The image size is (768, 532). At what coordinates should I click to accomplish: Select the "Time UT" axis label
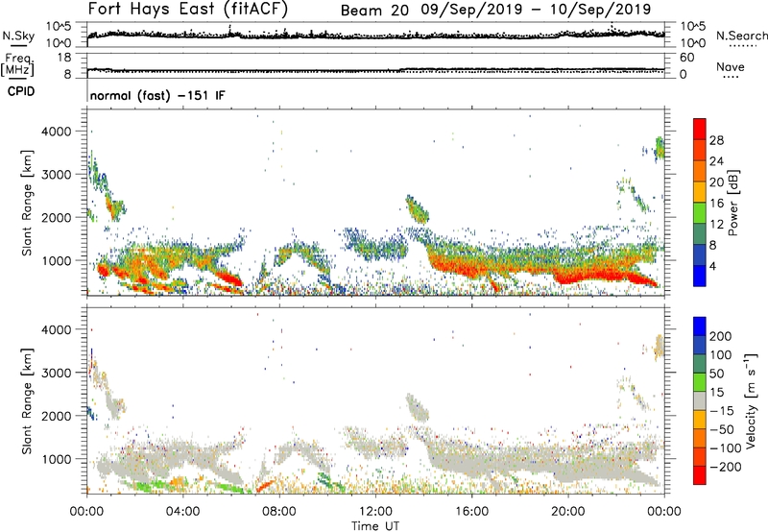(x=375, y=525)
